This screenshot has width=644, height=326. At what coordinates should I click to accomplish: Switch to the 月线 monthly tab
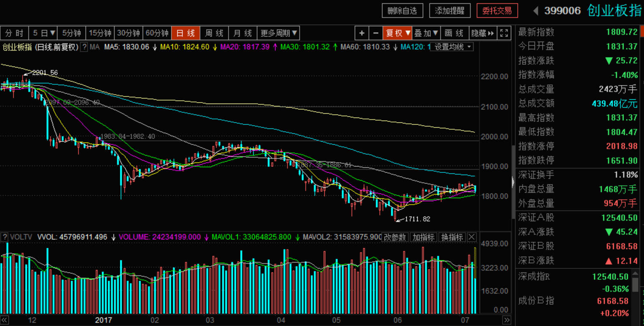tap(243, 33)
